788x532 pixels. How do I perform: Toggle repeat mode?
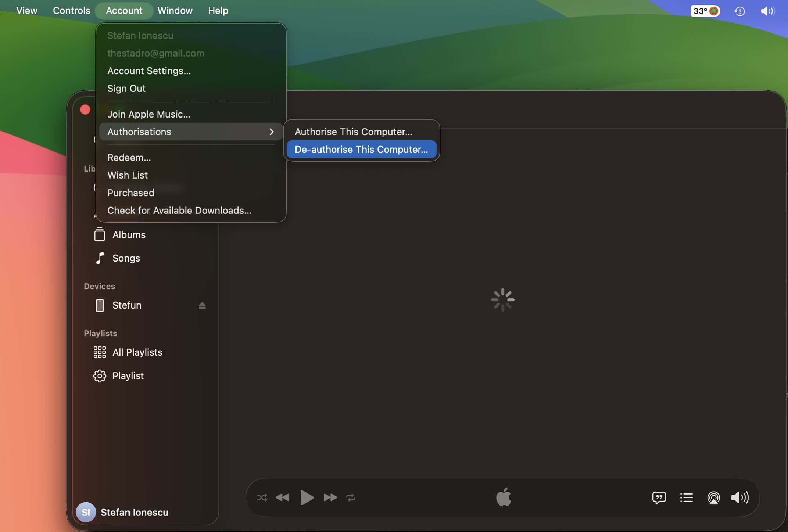(351, 497)
